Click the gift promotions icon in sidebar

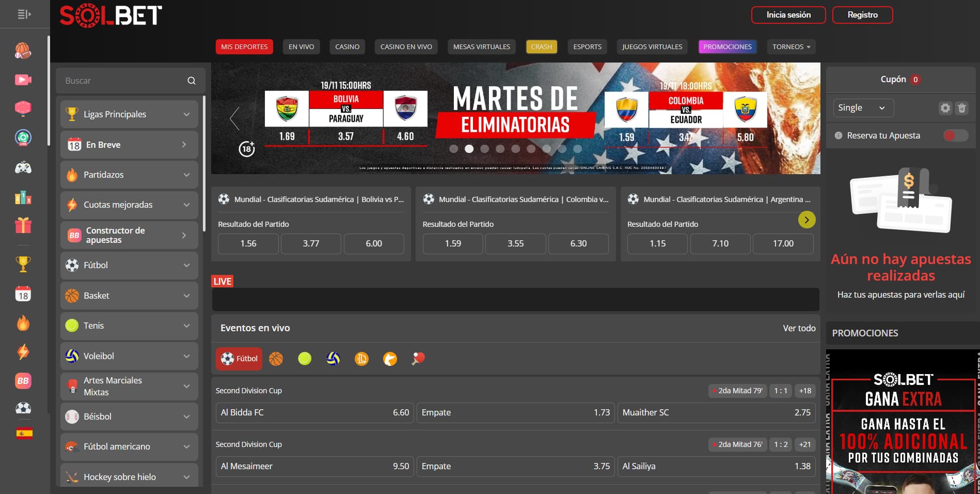[23, 226]
